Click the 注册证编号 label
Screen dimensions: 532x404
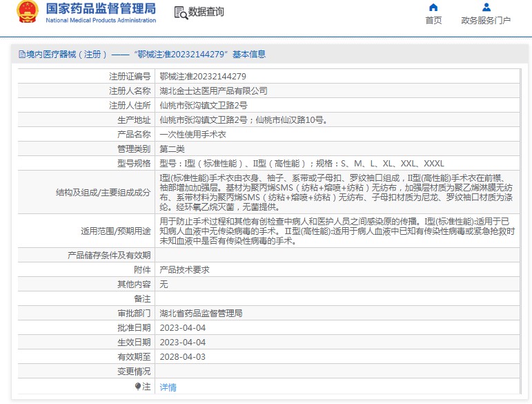[130, 77]
